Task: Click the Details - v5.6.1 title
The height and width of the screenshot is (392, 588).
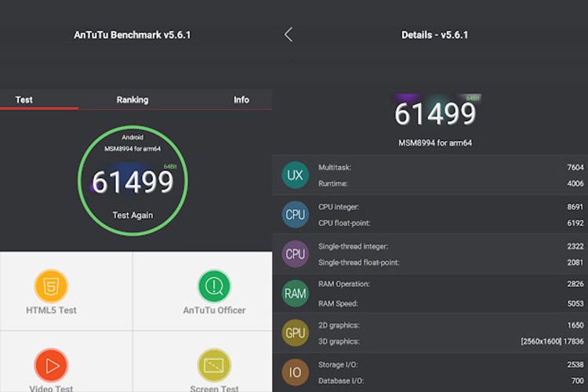Action: point(434,34)
